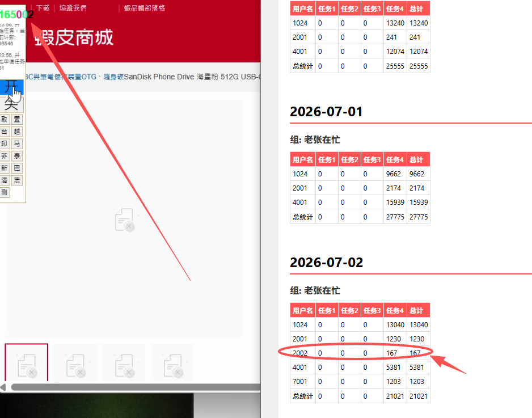
Task: Click username 2002 in the 2026-07-02 table
Action: pyautogui.click(x=300, y=353)
